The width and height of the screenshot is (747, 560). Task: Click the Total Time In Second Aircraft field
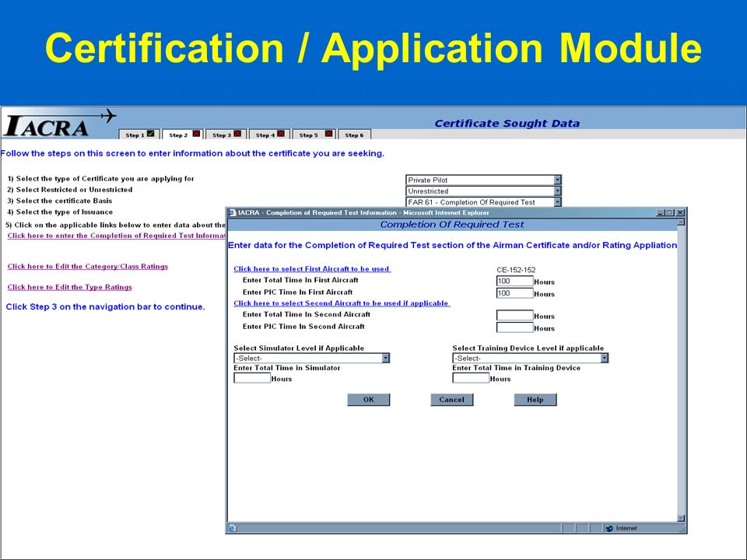(x=514, y=315)
